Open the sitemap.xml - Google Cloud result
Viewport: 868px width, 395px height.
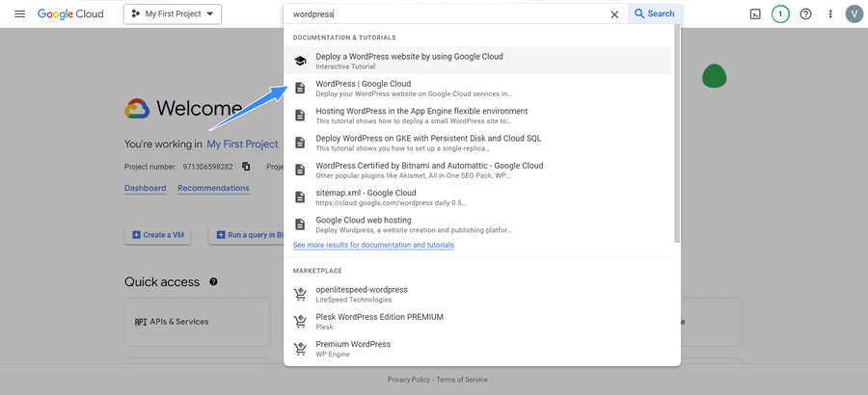coord(479,197)
